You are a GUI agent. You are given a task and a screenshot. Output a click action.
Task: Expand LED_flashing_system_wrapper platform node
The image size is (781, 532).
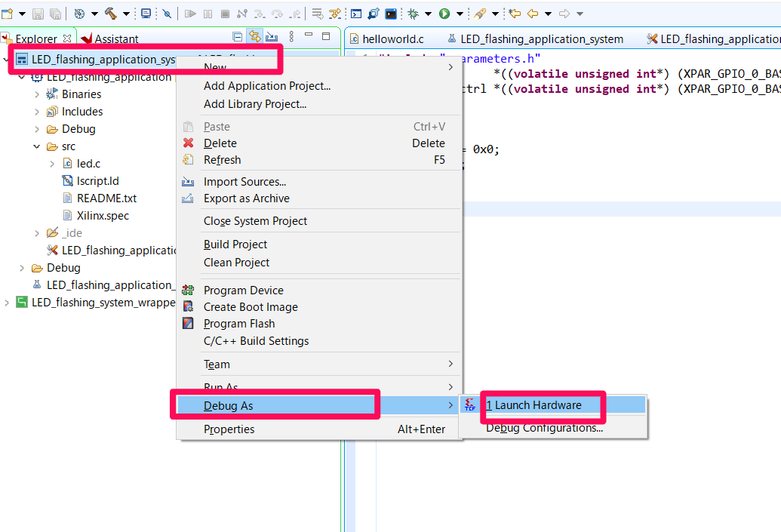[7, 303]
